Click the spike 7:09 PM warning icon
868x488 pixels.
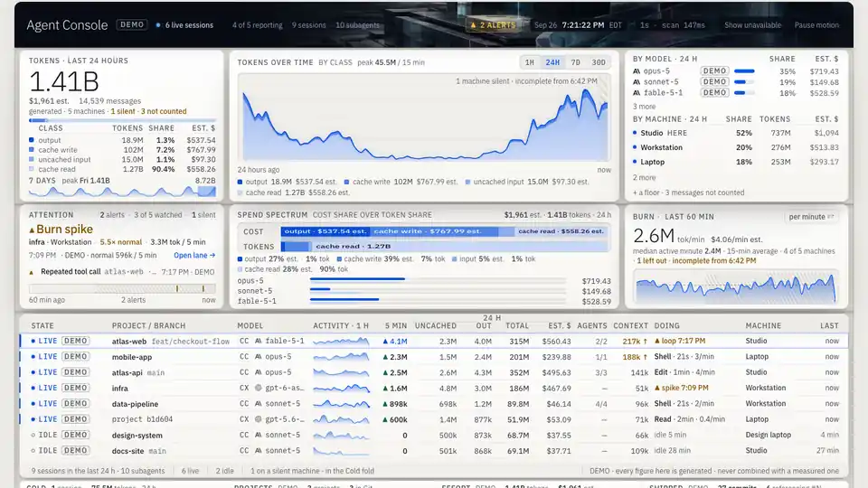point(657,388)
